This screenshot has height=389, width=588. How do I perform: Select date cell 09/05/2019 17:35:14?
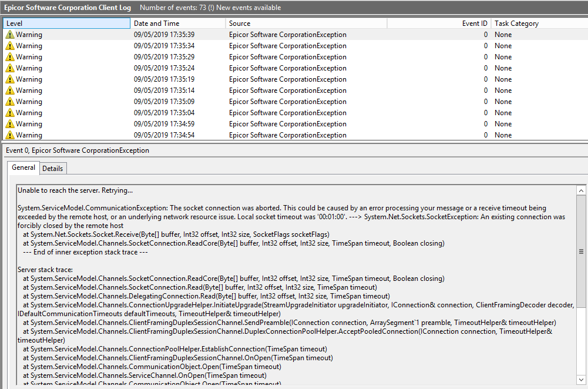coord(164,90)
